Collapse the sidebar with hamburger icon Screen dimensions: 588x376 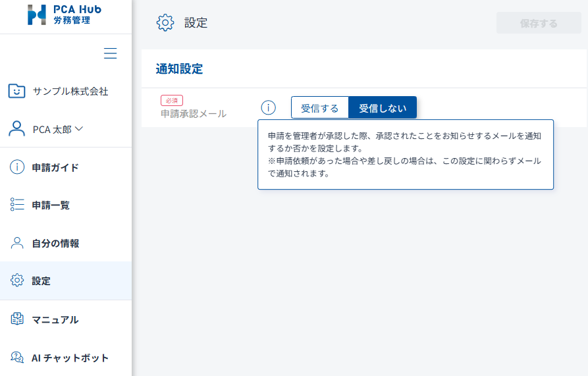point(111,54)
